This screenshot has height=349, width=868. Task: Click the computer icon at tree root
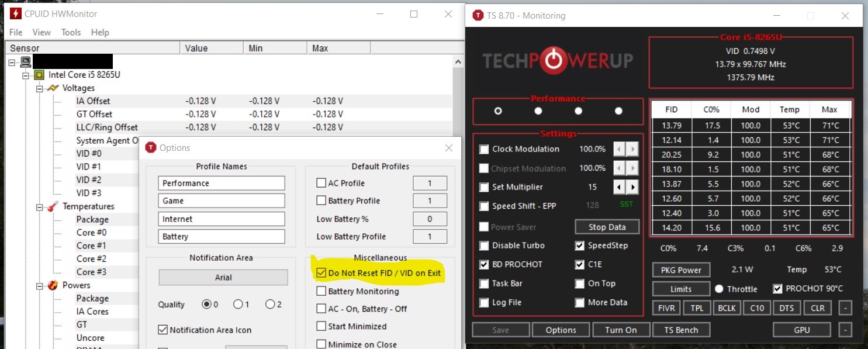tap(26, 61)
